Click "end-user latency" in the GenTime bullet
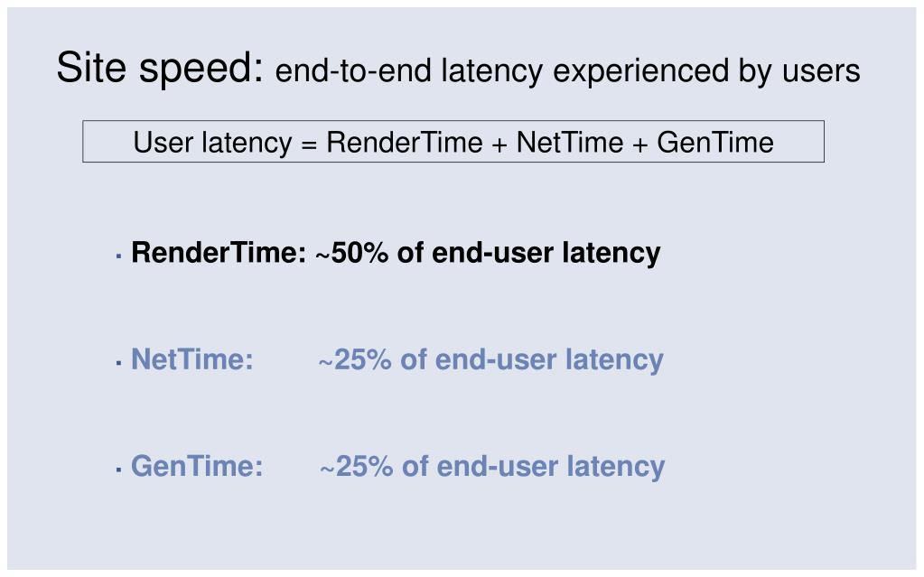The image size is (924, 577). (x=551, y=467)
